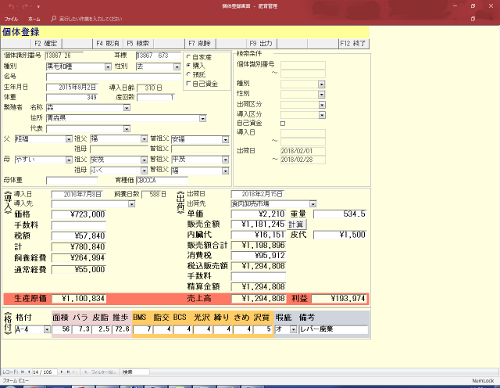Jump to the last record
Viewport: 500px width, 388px height.
click(x=68, y=372)
